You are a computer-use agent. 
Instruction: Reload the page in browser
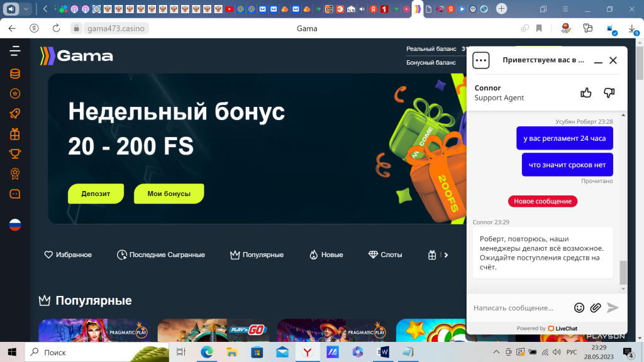tap(56, 28)
